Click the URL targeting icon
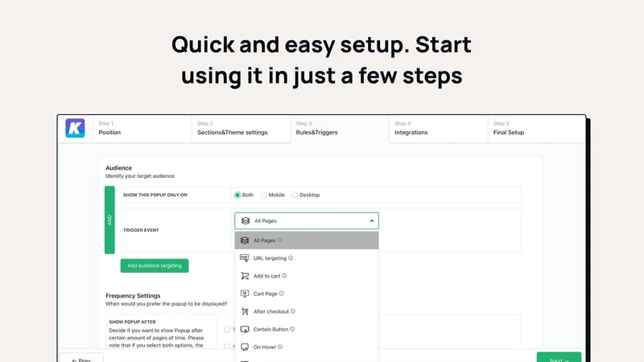The width and height of the screenshot is (644, 362). click(245, 258)
